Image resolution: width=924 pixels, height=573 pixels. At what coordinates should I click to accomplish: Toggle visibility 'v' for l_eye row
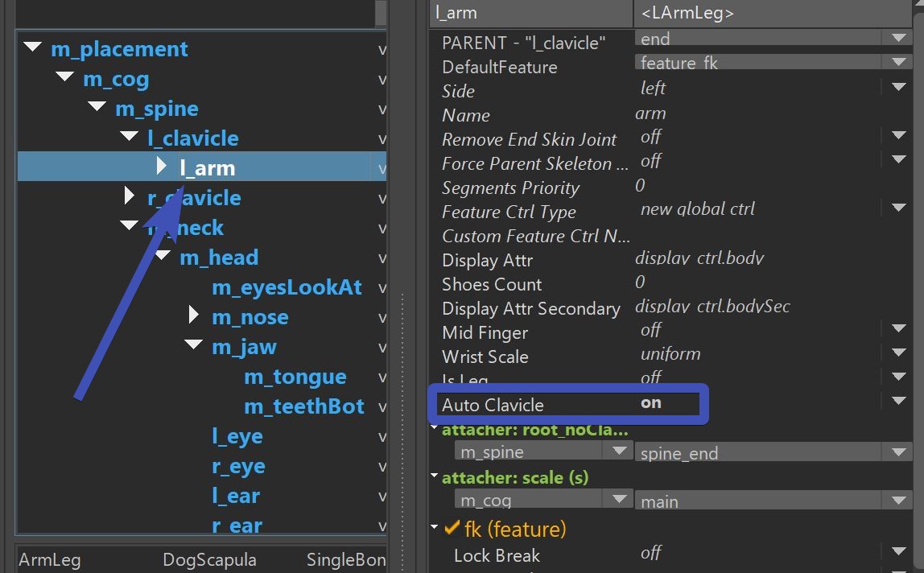382,437
